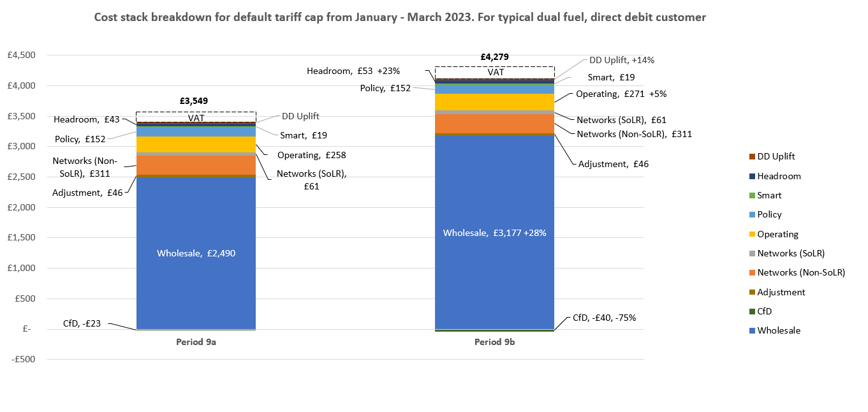Viewport: 868px width, 412px height.
Task: Click the yellow Operating segment in Period 9b
Action: click(495, 101)
